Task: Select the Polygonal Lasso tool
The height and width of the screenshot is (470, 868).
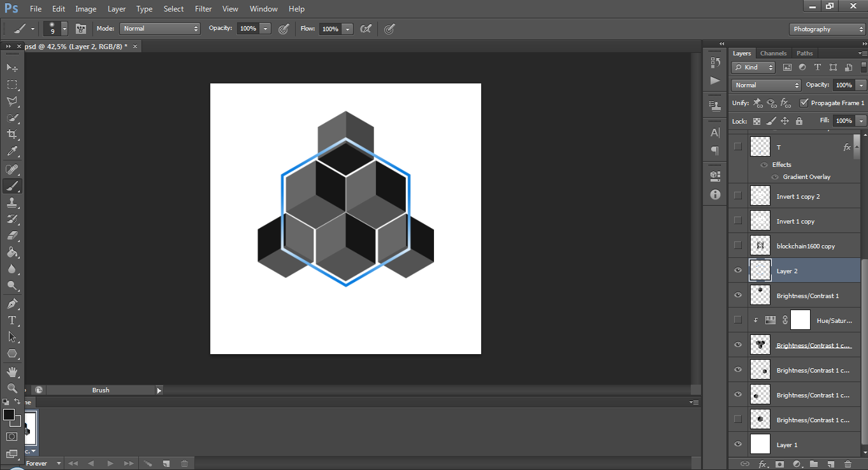Action: tap(11, 101)
